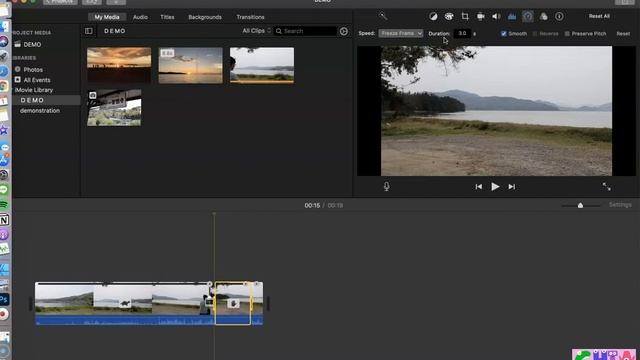This screenshot has width=640, height=360.
Task: Select the building photo thumbnail
Action: 114,108
